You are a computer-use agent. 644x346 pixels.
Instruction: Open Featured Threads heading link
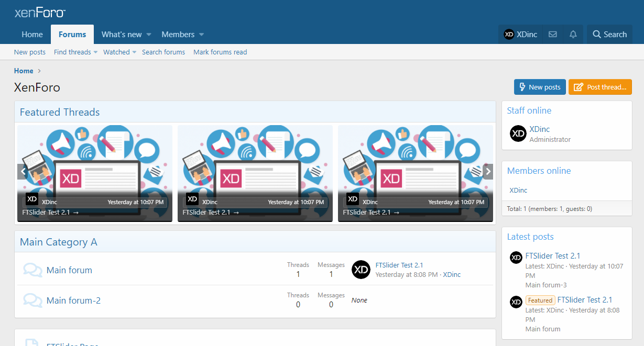click(x=60, y=112)
